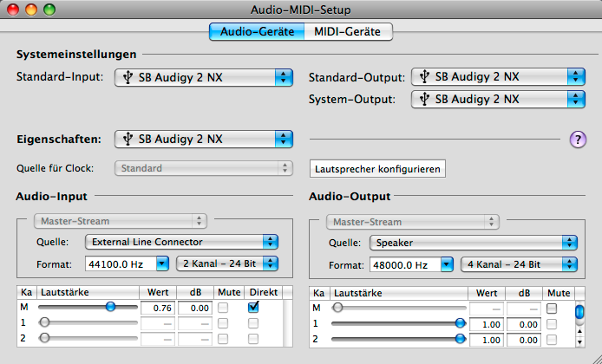This screenshot has width=602, height=364.
Task: Click the green zoom button in the title bar
Action: (49, 10)
